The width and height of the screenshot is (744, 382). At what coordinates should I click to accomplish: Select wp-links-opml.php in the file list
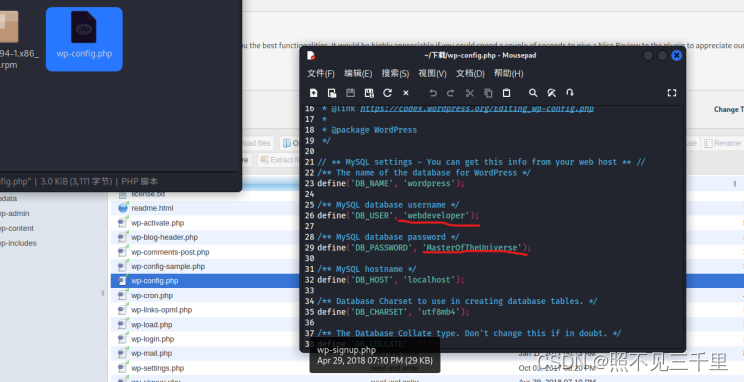pos(162,310)
